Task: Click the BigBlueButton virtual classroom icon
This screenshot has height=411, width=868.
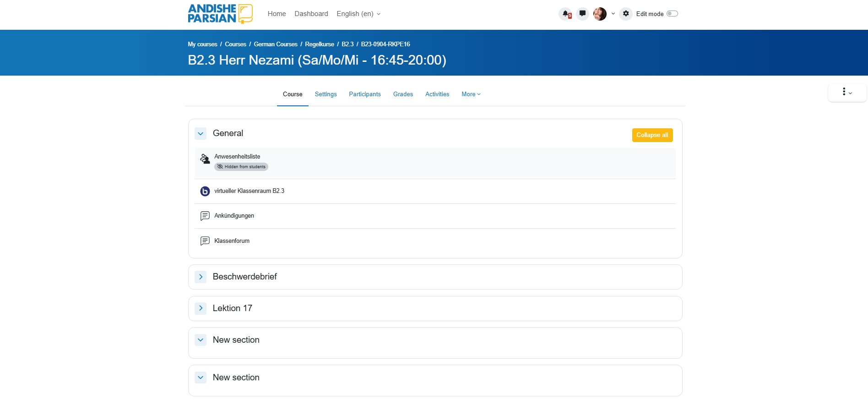Action: [x=205, y=191]
